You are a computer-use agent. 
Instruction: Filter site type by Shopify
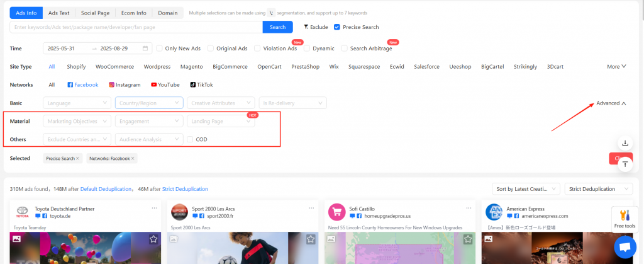(x=76, y=67)
